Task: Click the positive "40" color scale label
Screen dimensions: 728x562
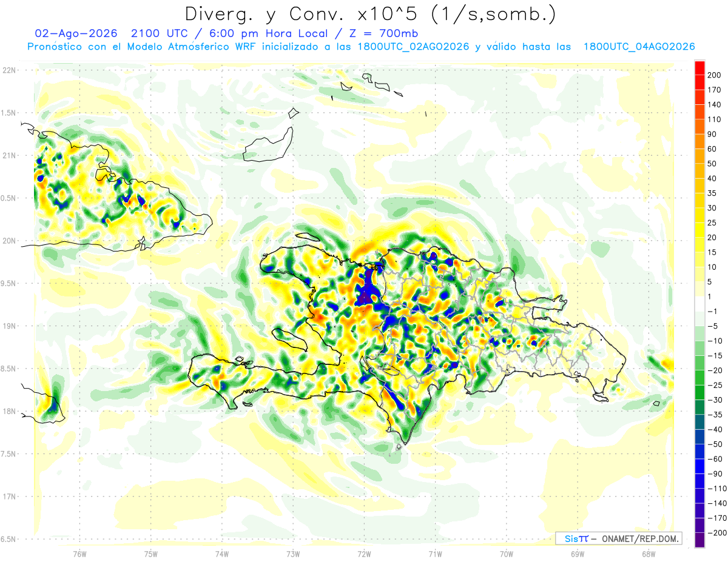Action: [713, 178]
